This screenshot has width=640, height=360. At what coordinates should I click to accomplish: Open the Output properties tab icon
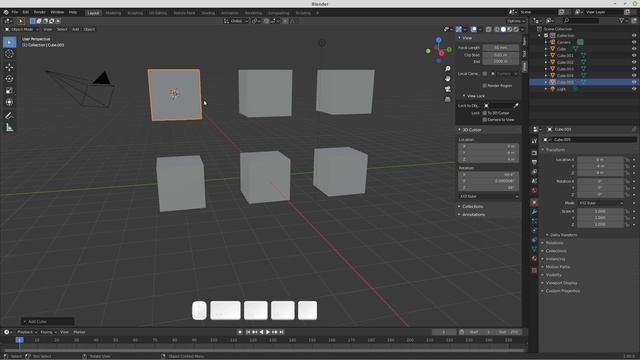tap(534, 162)
